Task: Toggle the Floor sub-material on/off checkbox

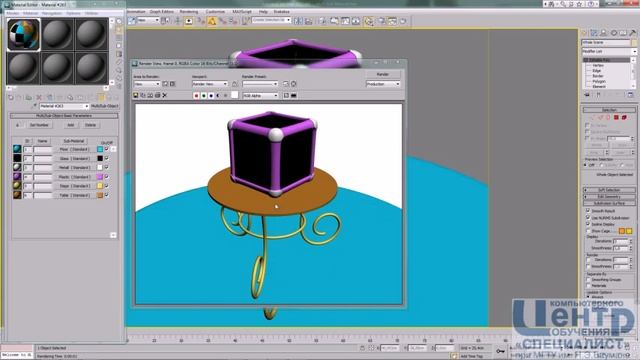Action: point(107,149)
